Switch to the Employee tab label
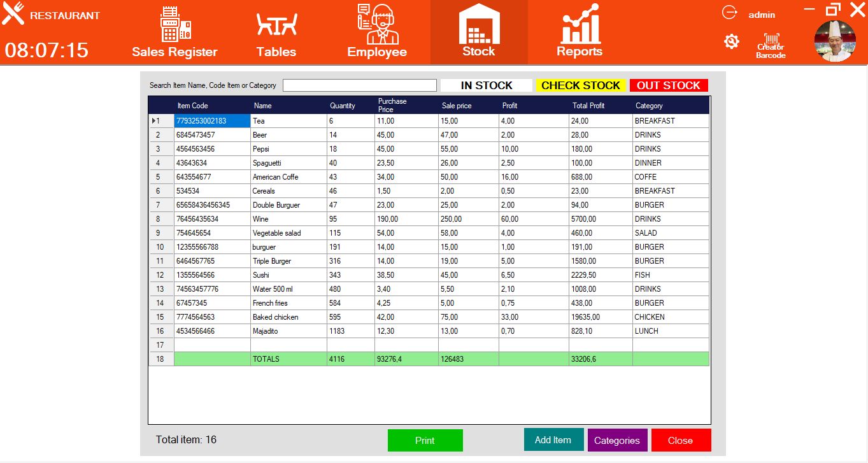Screen dimensions: 868x463 377,52
